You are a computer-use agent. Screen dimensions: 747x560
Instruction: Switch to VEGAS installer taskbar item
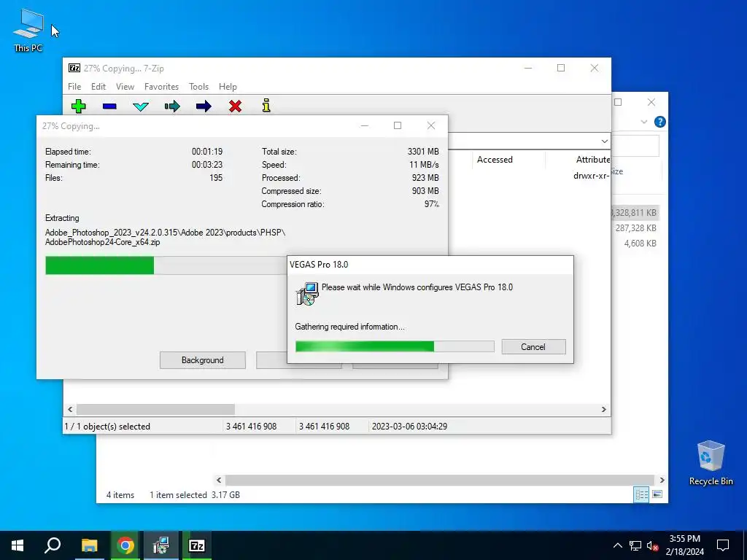click(161, 545)
